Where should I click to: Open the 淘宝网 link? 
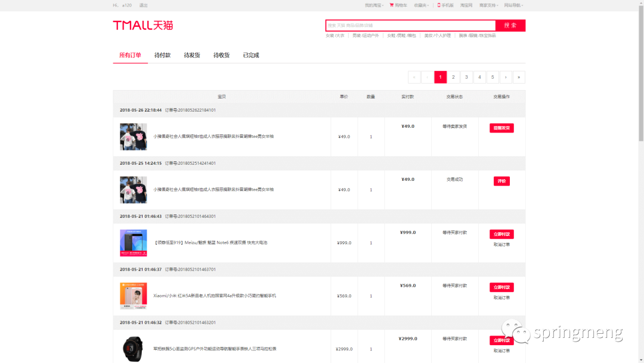pos(466,5)
